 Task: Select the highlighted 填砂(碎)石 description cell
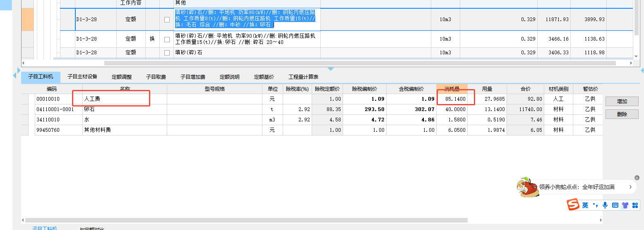[x=247, y=19]
